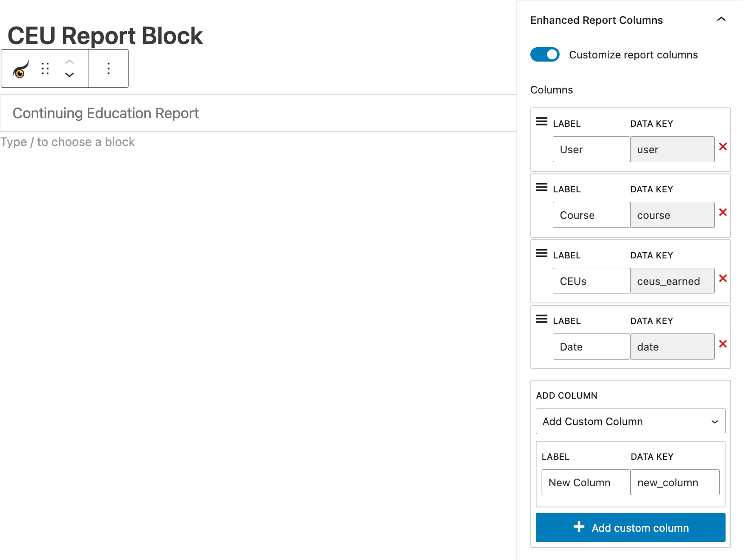Viewport: 744px width, 560px height.
Task: Grab the User column reorder handle
Action: [541, 121]
